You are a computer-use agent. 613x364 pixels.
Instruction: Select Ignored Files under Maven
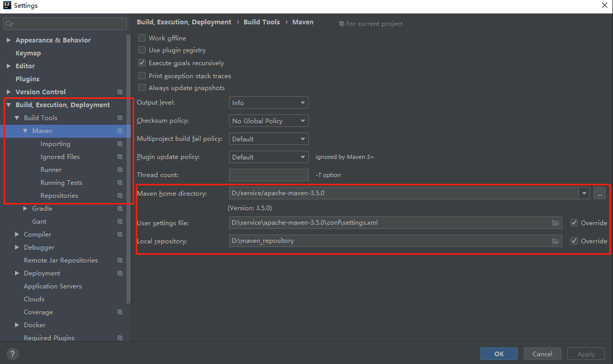[60, 156]
